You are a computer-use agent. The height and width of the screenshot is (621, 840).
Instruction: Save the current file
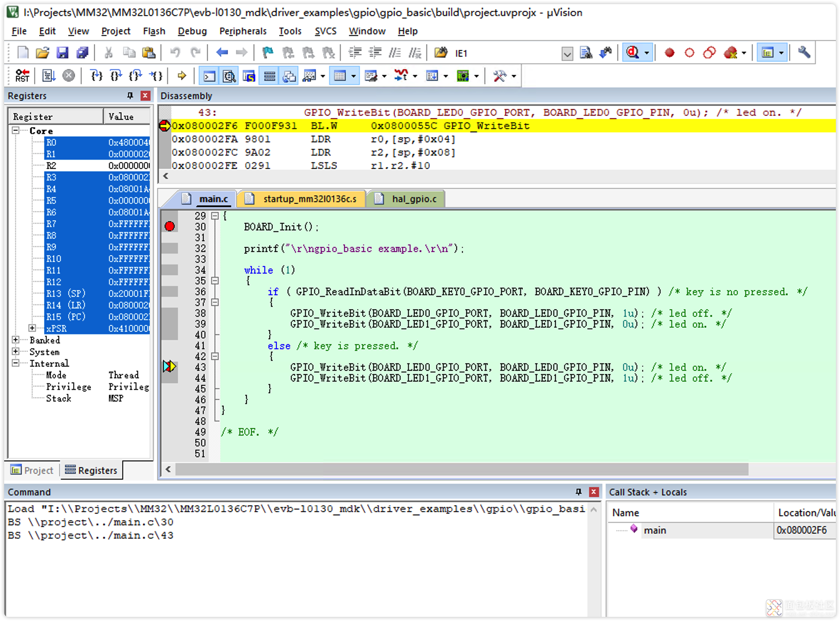coord(62,53)
